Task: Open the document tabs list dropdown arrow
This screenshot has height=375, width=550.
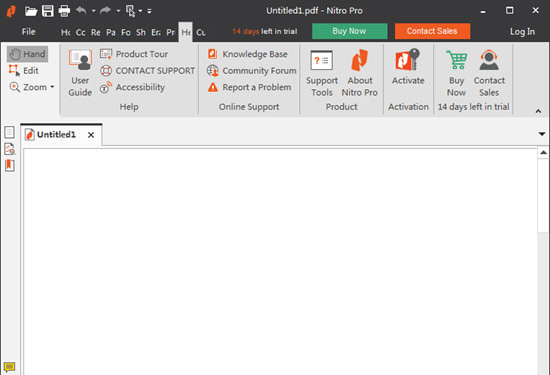Action: [542, 134]
